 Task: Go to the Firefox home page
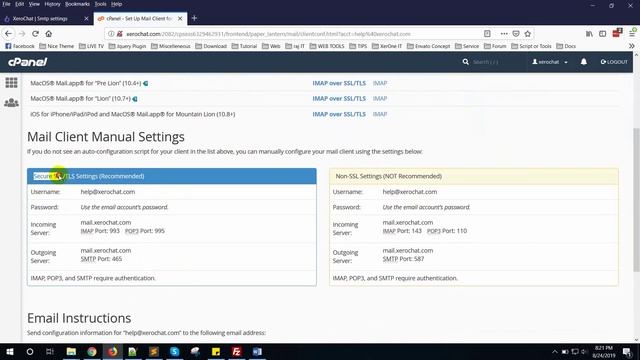point(49,33)
